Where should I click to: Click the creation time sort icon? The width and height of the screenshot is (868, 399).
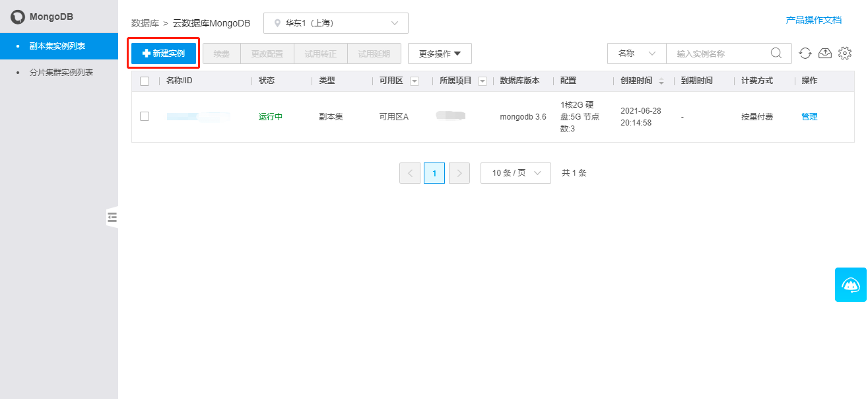point(661,81)
